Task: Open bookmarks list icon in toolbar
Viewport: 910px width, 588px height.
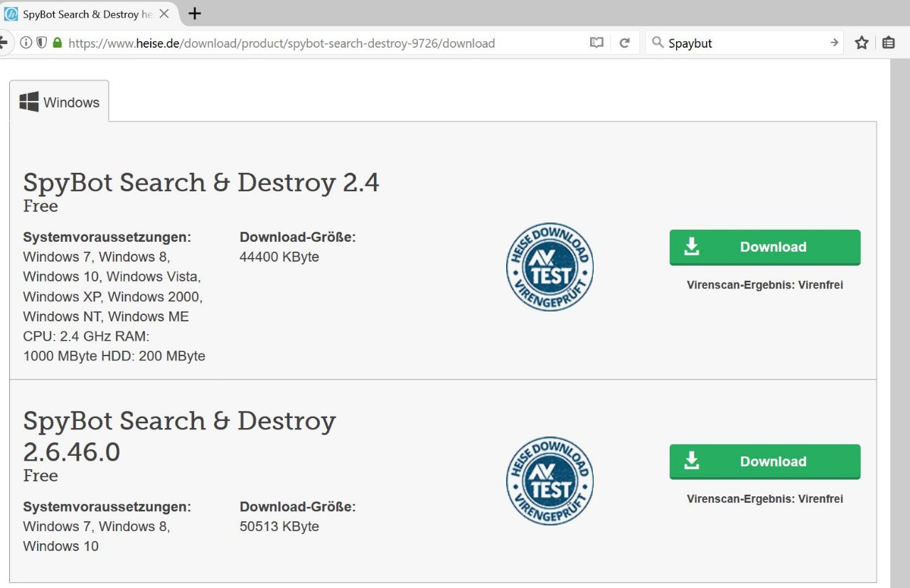Action: 888,43
